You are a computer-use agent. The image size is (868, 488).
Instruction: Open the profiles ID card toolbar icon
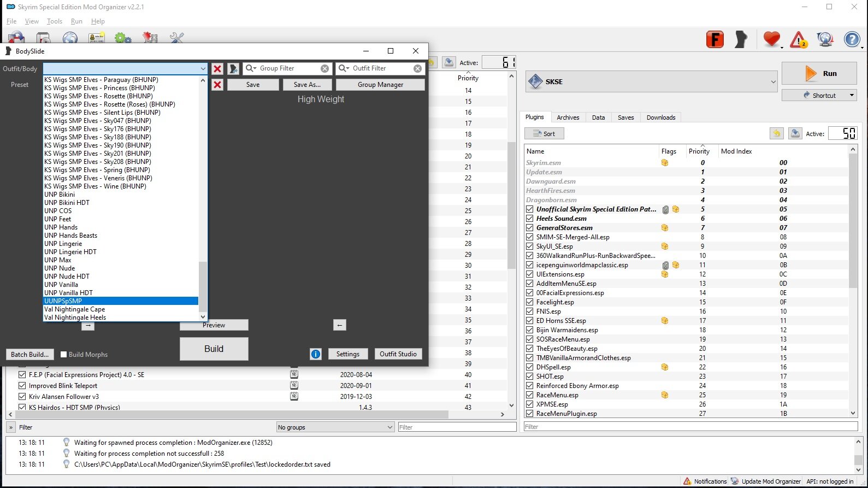tap(97, 38)
